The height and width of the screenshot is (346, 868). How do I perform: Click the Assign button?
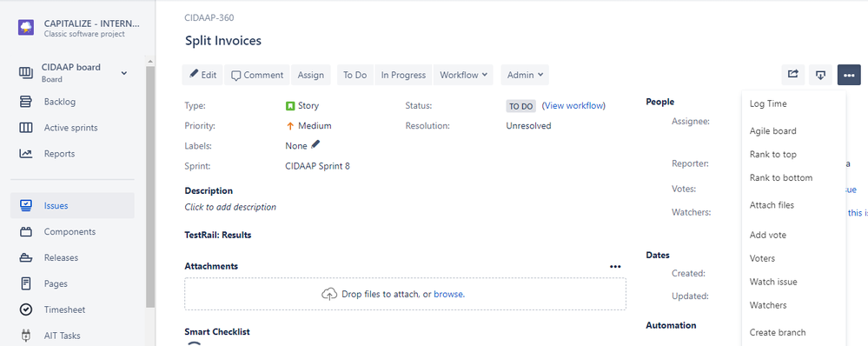pos(311,75)
